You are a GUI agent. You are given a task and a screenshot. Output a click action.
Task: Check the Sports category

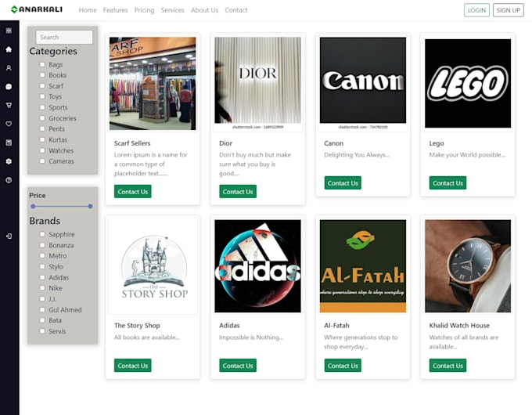click(x=42, y=107)
